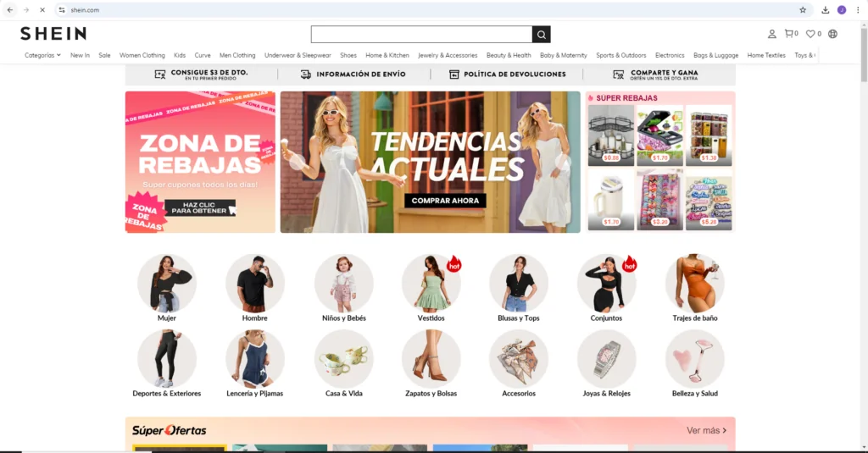
Task: Click Comparte y gana link
Action: 655,75
